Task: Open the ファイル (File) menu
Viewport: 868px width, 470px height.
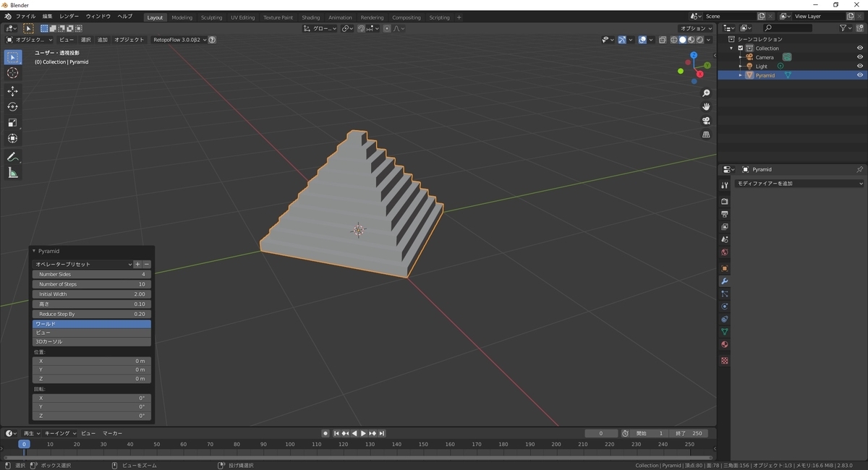Action: click(x=25, y=17)
